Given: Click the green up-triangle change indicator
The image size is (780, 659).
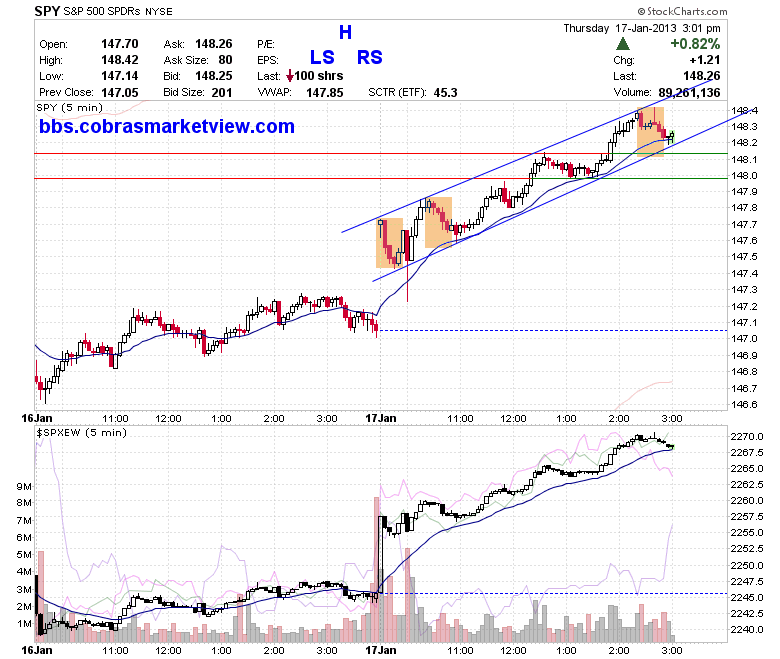Looking at the screenshot, I should (x=622, y=44).
